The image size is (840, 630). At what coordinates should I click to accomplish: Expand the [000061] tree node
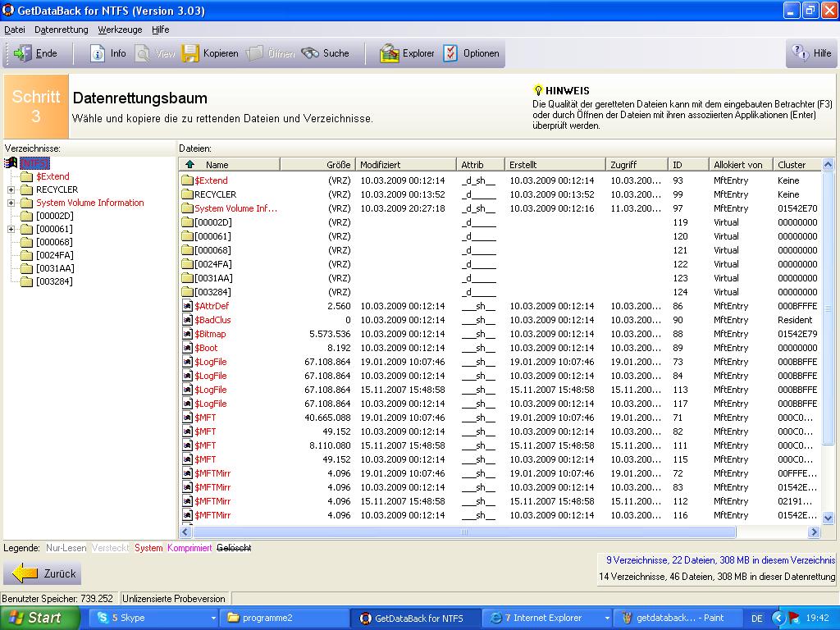click(x=11, y=230)
